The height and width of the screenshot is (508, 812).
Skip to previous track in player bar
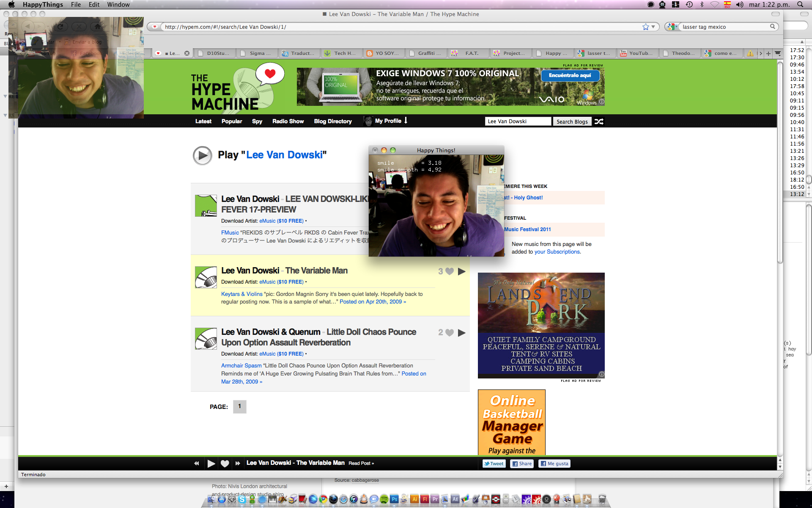(196, 464)
